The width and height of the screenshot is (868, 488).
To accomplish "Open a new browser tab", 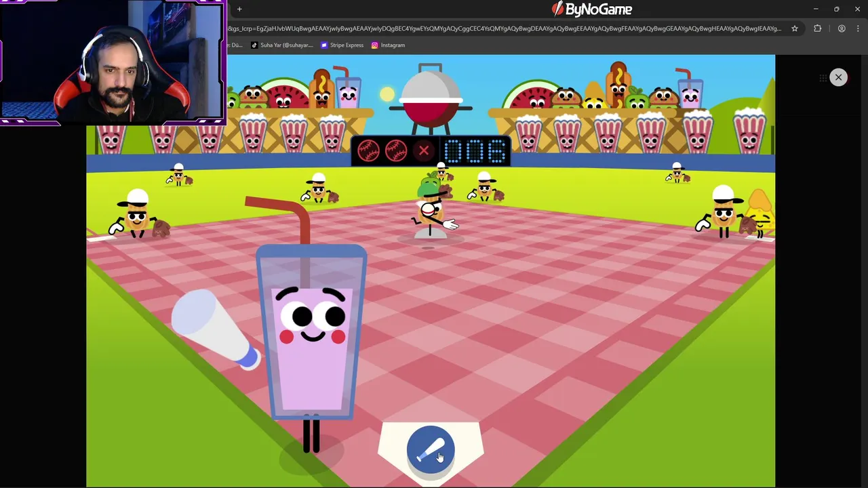I will click(x=239, y=9).
